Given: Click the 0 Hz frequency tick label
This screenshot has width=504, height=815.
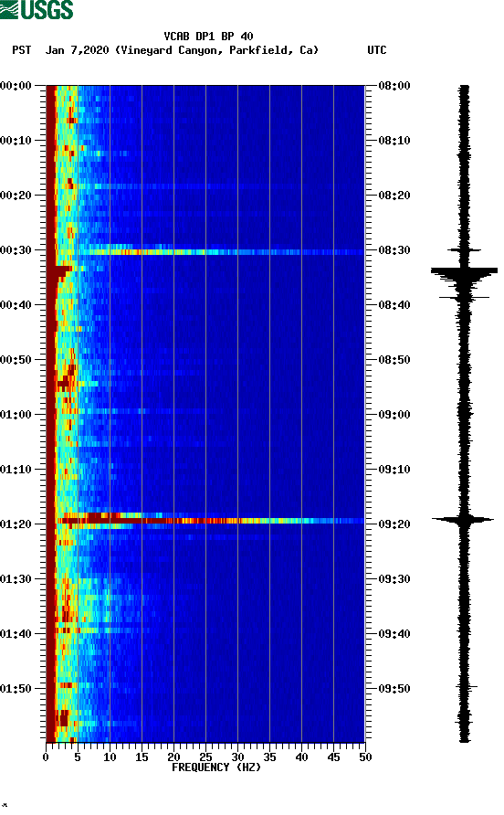Looking at the screenshot, I should [46, 757].
